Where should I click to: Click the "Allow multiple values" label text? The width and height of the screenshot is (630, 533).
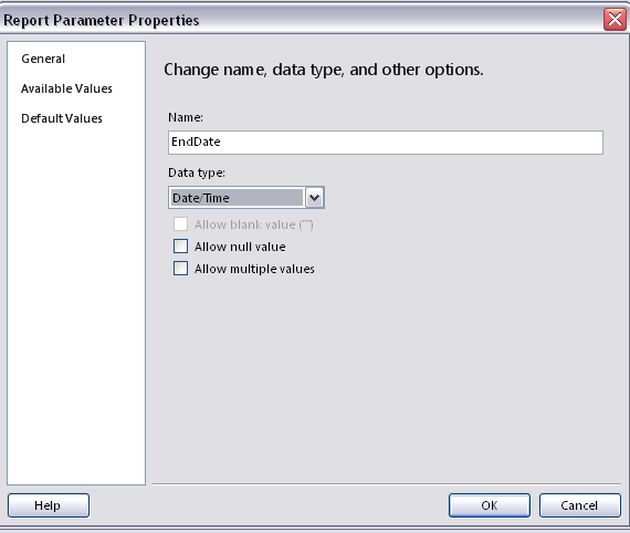(255, 269)
